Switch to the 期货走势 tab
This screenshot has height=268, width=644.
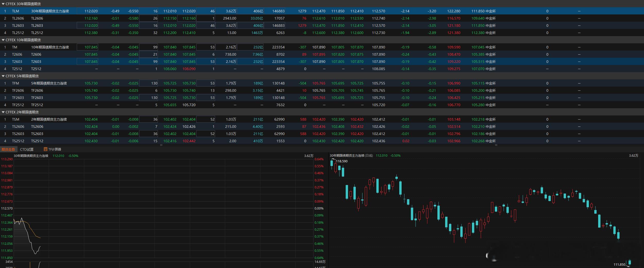(x=8, y=149)
